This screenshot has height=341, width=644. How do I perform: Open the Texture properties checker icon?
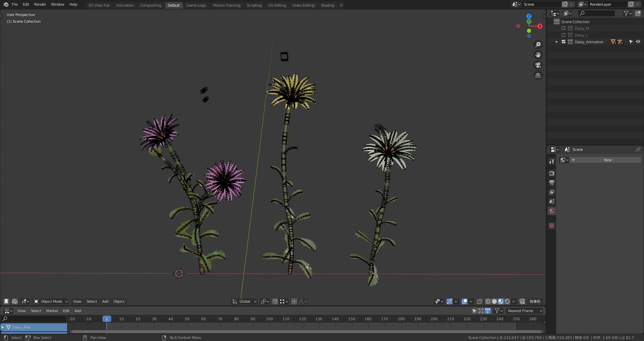pos(552,226)
